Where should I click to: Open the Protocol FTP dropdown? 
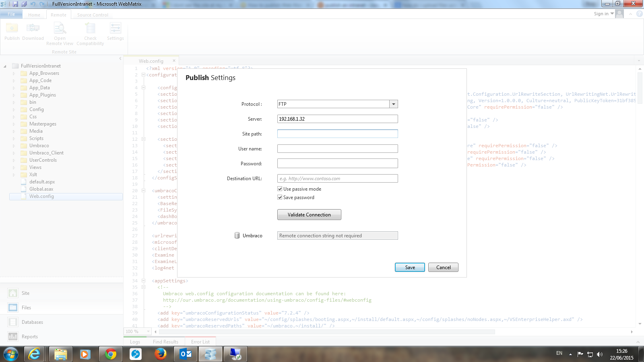point(394,104)
